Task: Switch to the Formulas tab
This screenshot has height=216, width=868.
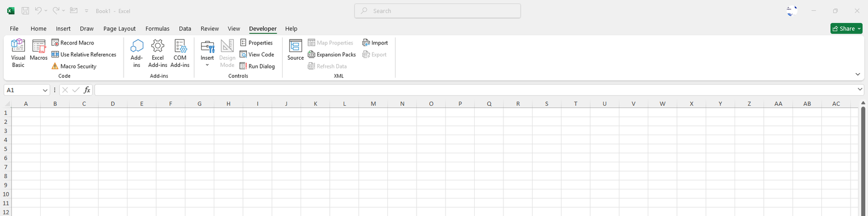Action: tap(157, 29)
